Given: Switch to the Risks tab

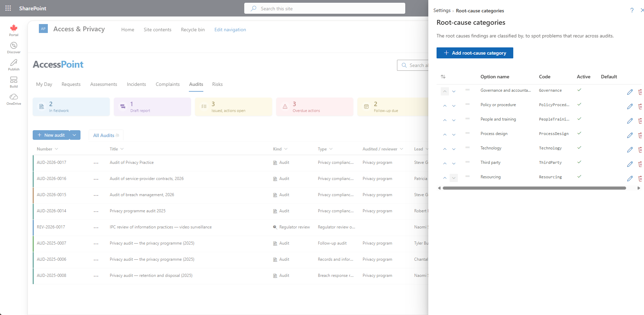Looking at the screenshot, I should pos(217,84).
